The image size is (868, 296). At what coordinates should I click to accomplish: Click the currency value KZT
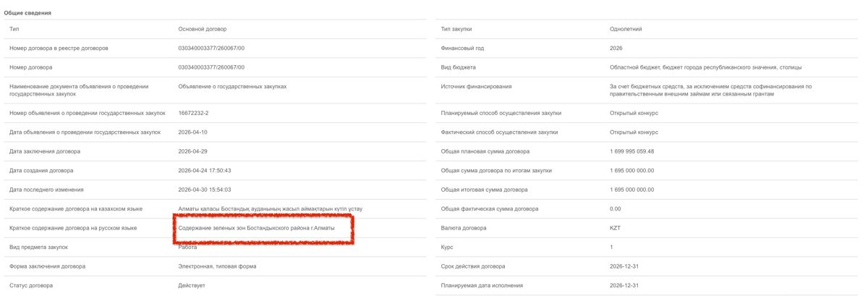coord(616,228)
